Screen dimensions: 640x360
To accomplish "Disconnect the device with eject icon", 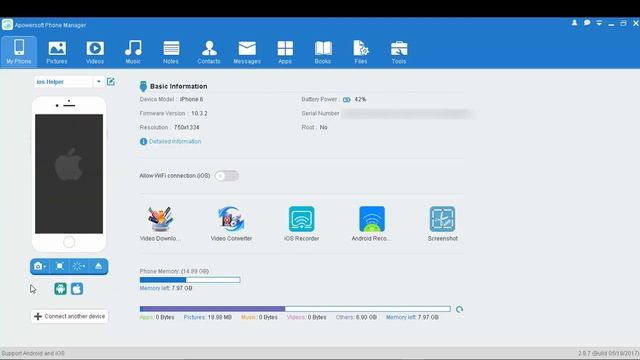I will 98,266.
